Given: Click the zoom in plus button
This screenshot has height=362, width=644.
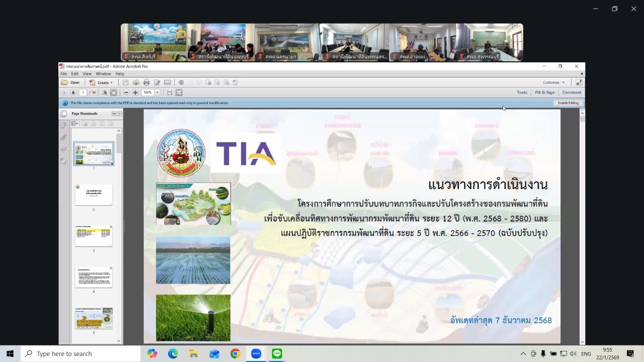Looking at the screenshot, I should (135, 93).
